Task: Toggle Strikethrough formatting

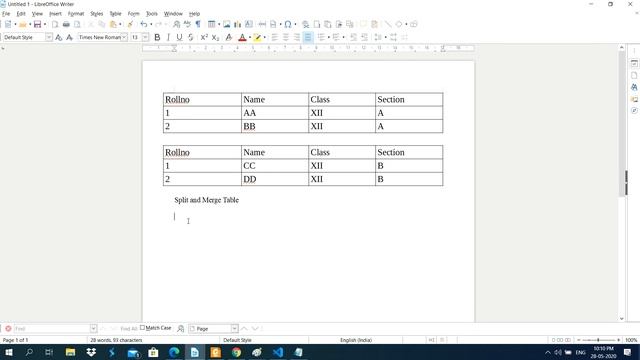Action: [x=190, y=37]
